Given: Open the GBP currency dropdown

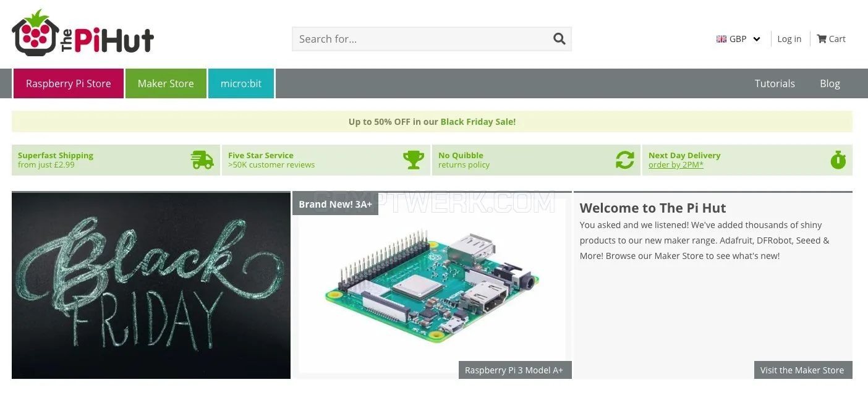Looking at the screenshot, I should pyautogui.click(x=738, y=39).
